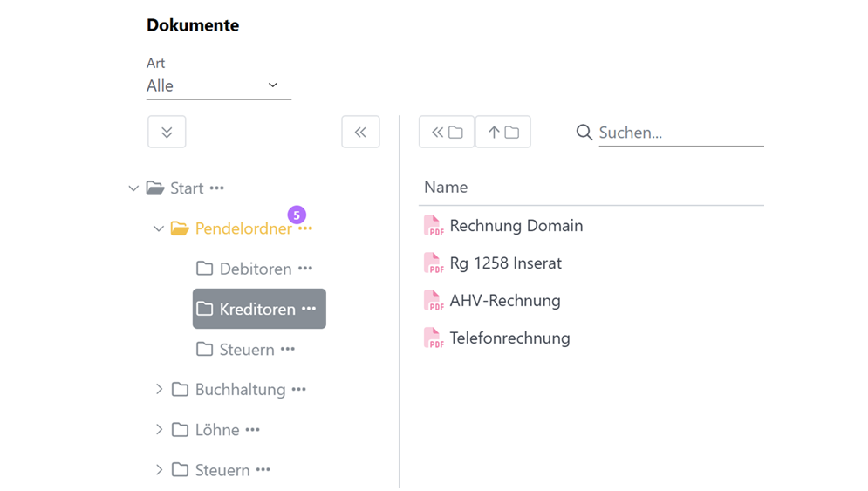This screenshot has height=491, width=868.
Task: Expand the Buchhaltung folder
Action: [x=159, y=389]
